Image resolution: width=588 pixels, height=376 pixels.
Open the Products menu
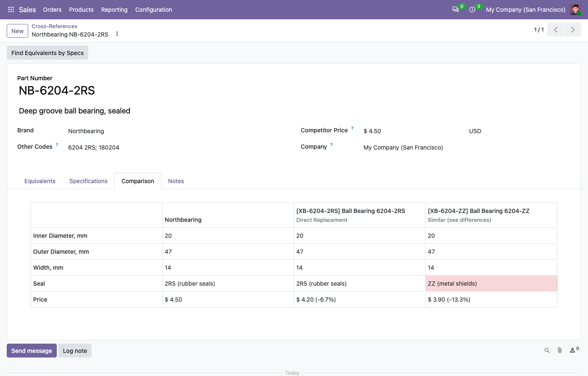coord(81,10)
